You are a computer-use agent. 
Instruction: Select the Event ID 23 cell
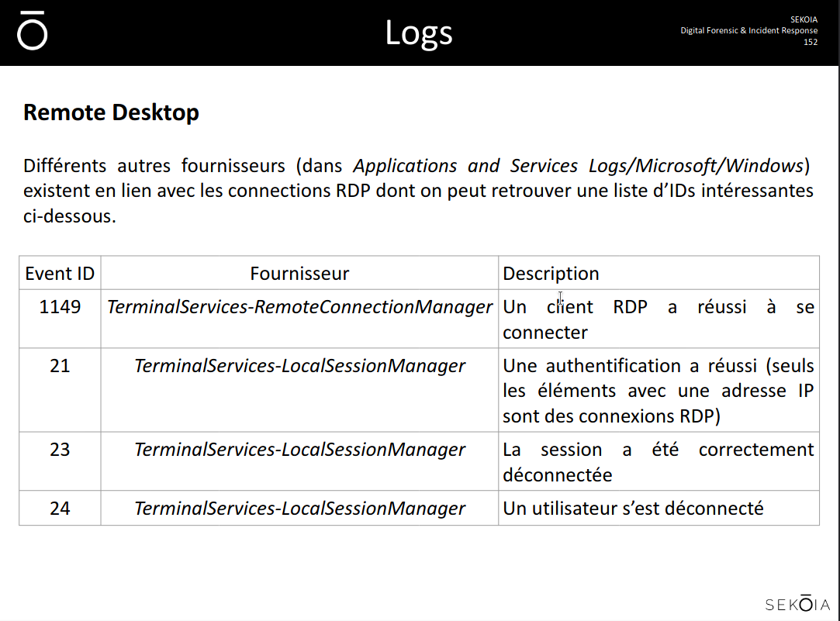pos(60,450)
